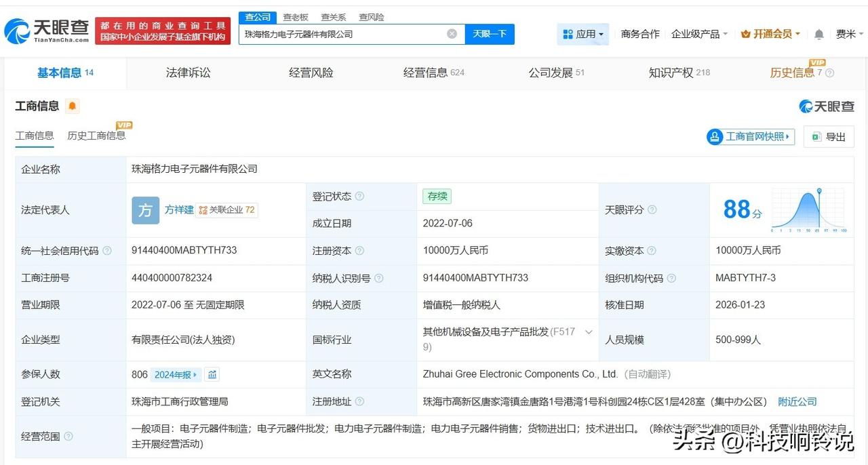Click the question mark beside 天眼评分
The image size is (868, 465).
(x=652, y=210)
